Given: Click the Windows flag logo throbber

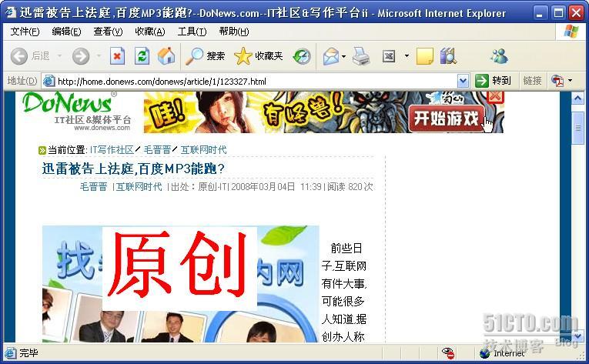Looking at the screenshot, I should 571,32.
